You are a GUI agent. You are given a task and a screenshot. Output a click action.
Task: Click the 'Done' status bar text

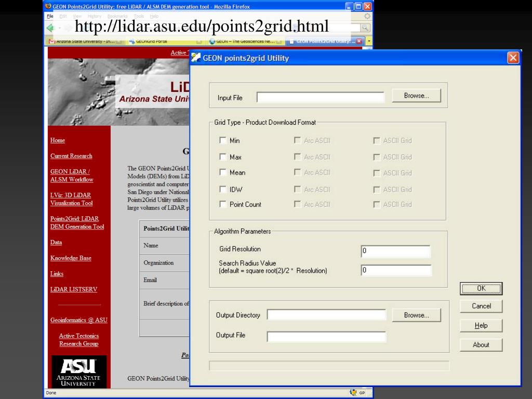51,393
